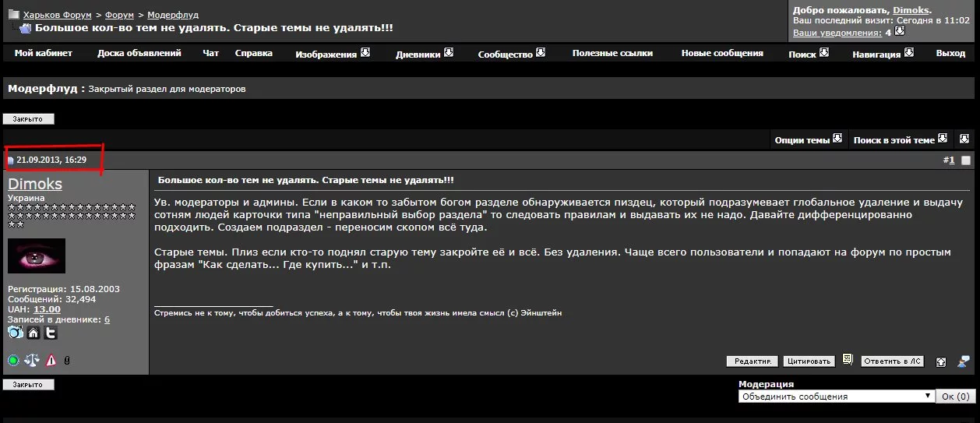The height and width of the screenshot is (423, 980).
Task: Click the multi-quote note icon
Action: [848, 360]
